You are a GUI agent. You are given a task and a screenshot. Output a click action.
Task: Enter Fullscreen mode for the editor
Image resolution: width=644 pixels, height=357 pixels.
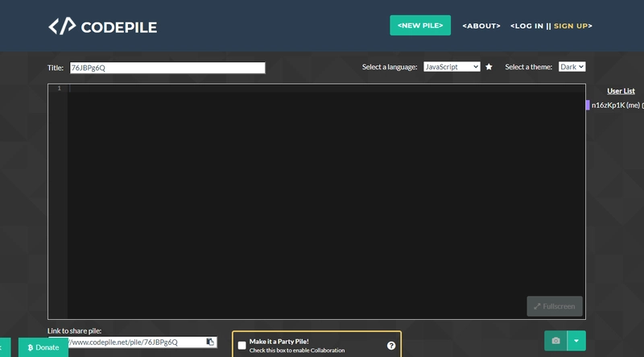(x=555, y=306)
